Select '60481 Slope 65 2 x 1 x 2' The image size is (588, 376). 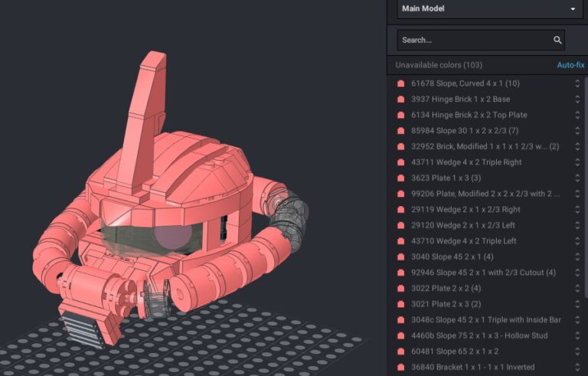(x=455, y=351)
